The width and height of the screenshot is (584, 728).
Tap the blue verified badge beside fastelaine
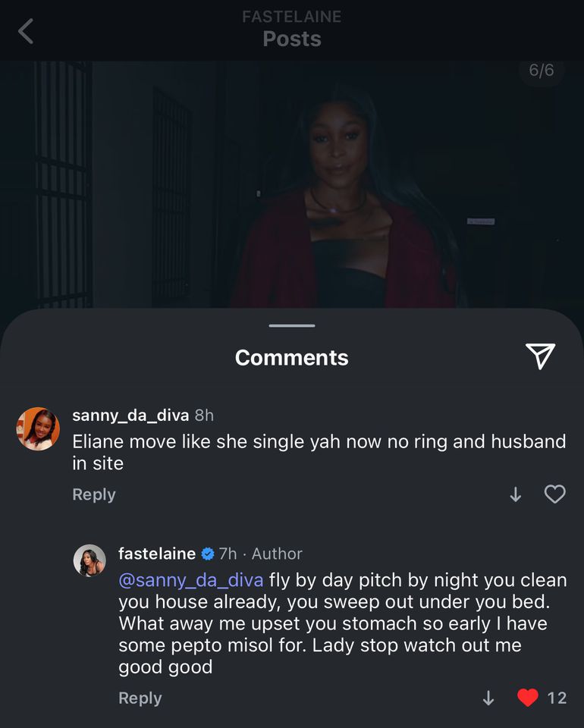point(208,554)
